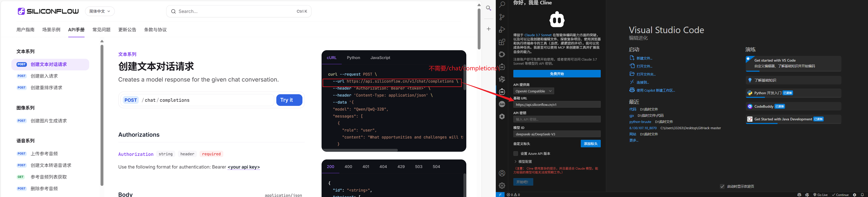Click 使用 Copilot 新建工作区 link
This screenshot has width=868, height=197.
[655, 90]
